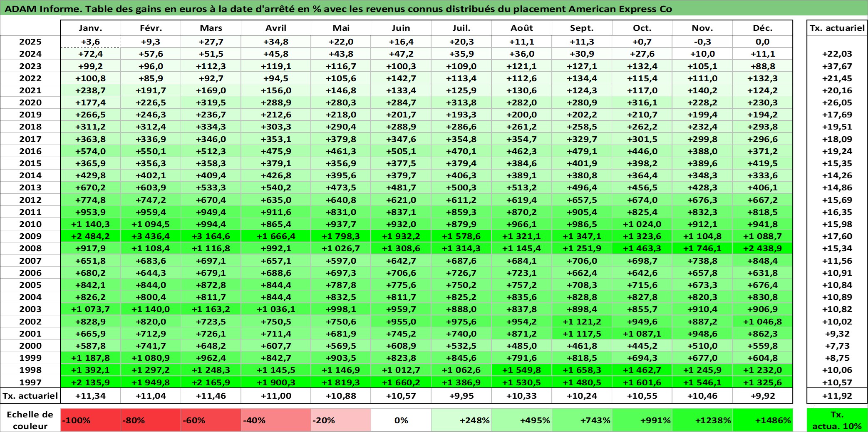This screenshot has width=868, height=432.
Task: Click actuarial rate +7,73 for 2000
Action: [x=837, y=346]
